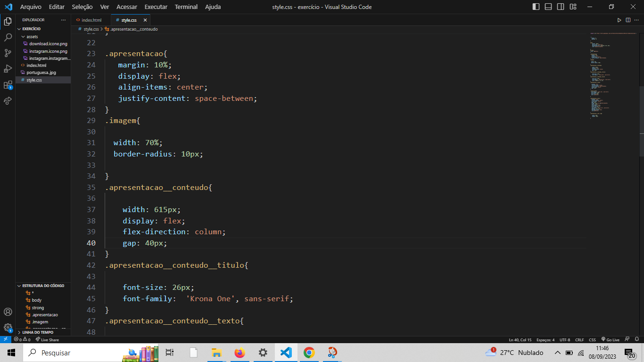Open Customize Layout icon
The height and width of the screenshot is (362, 644).
[573, 7]
